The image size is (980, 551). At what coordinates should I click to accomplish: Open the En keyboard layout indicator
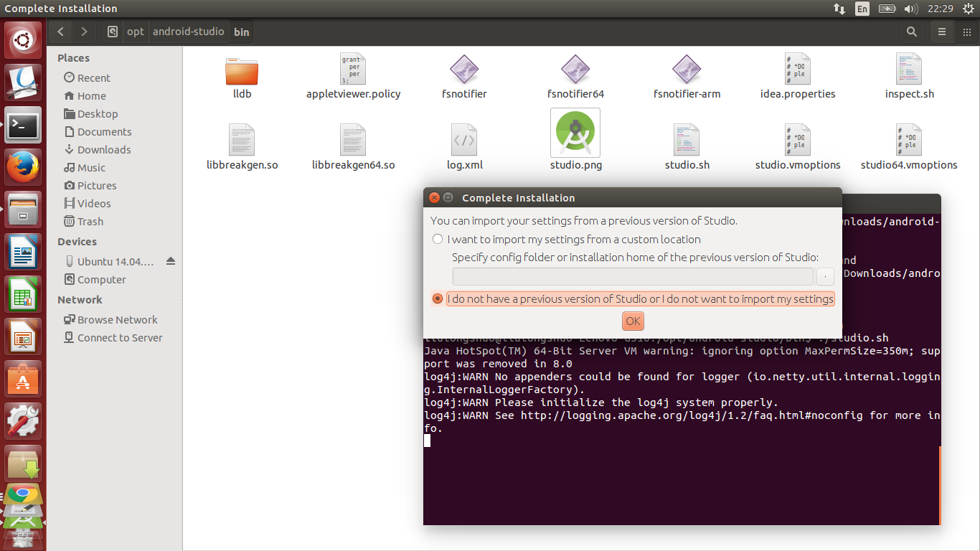pyautogui.click(x=862, y=9)
